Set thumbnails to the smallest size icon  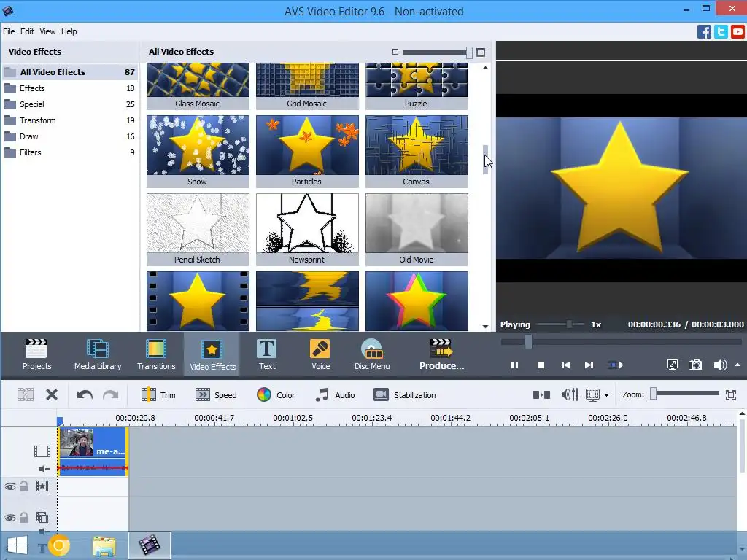coord(395,52)
